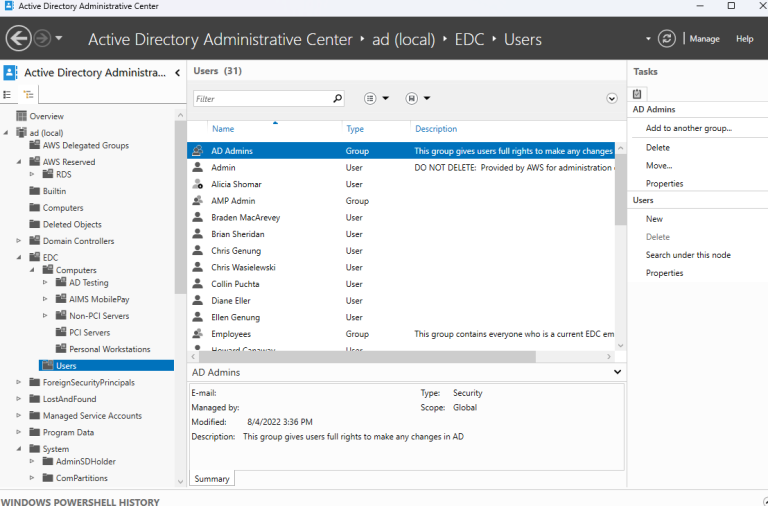Open dropdown arrow left of Refresh icon
768x506 pixels.
(648, 38)
